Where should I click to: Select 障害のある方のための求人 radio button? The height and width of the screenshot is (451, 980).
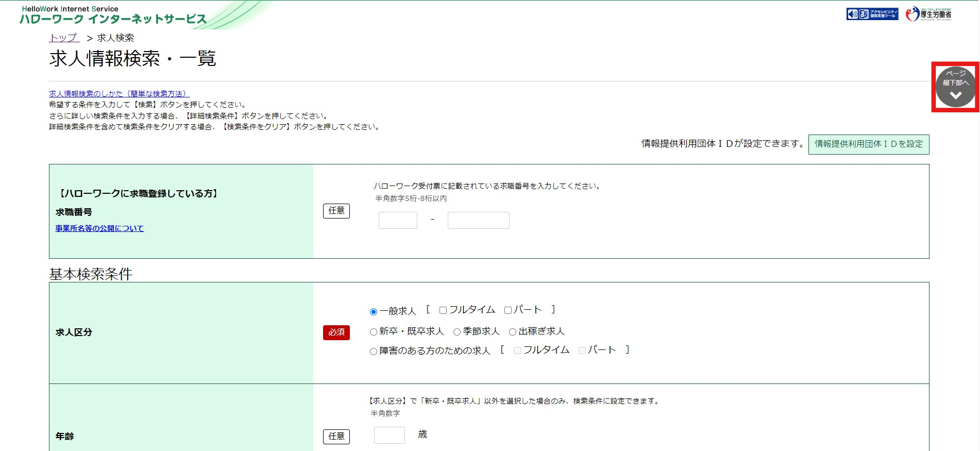point(374,352)
